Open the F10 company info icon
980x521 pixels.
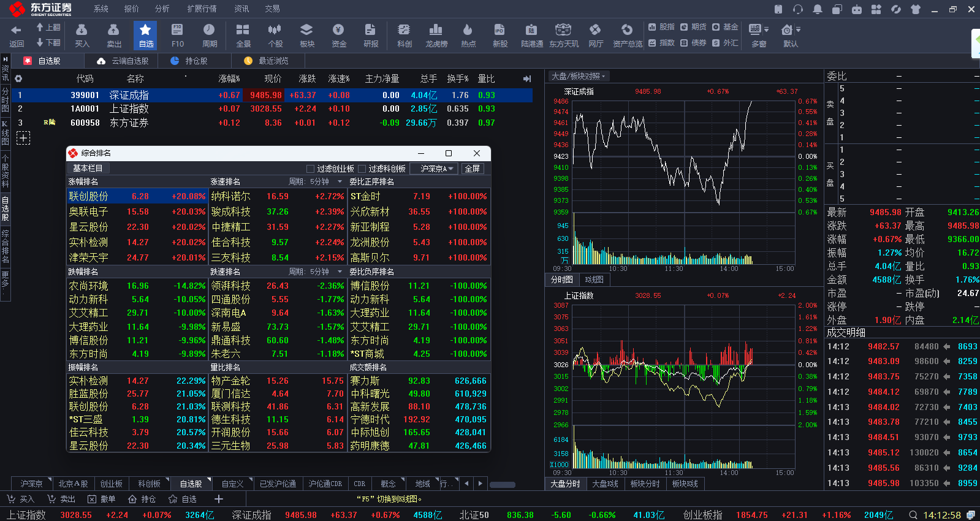pos(178,36)
